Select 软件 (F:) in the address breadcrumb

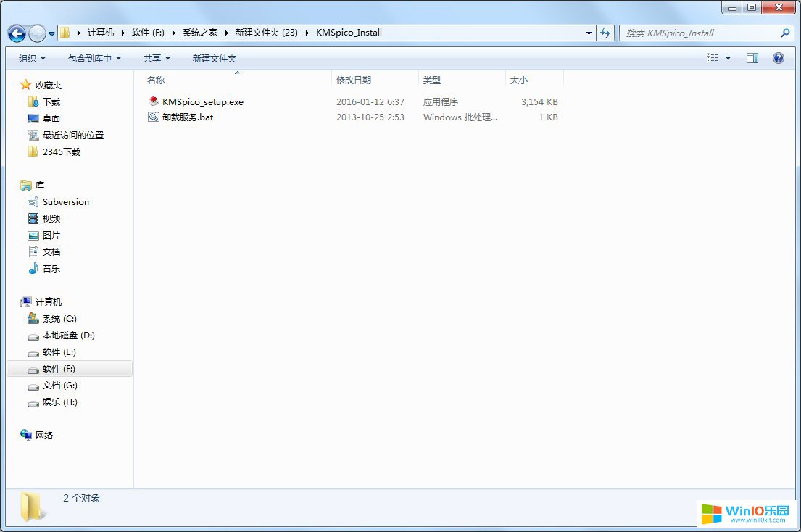tap(148, 32)
